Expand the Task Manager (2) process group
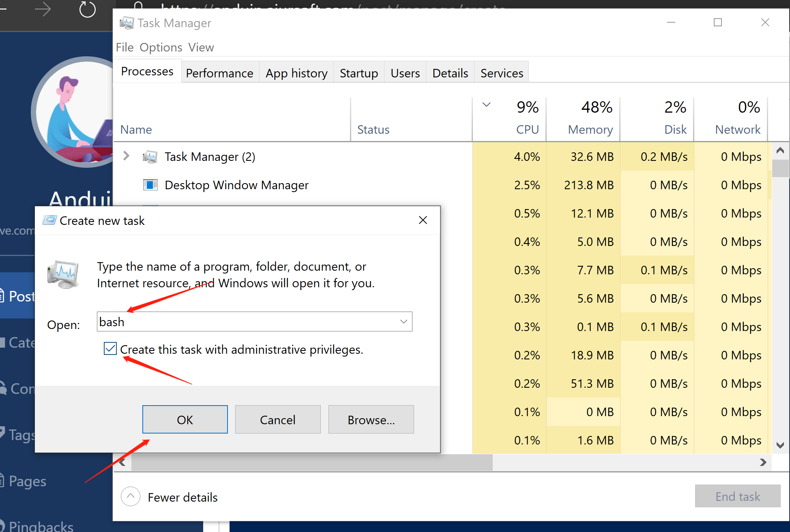Viewport: 790px width, 532px height. pyautogui.click(x=126, y=156)
